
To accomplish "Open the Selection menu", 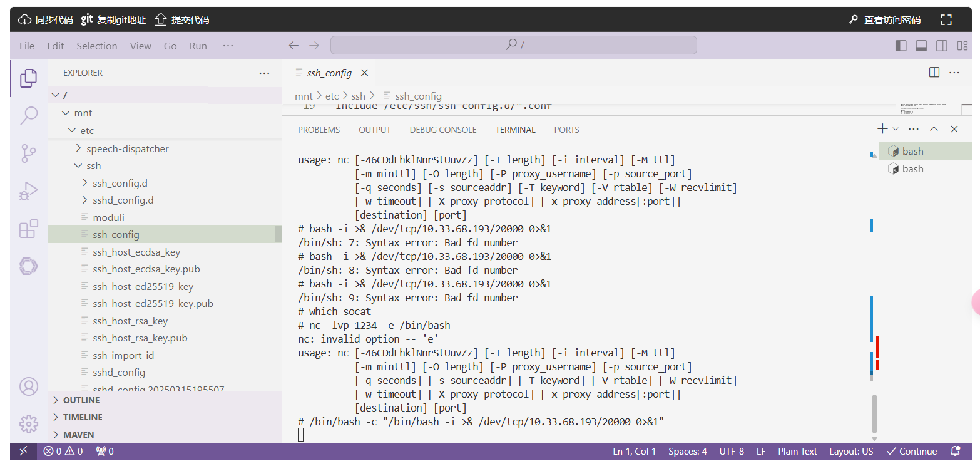I will tap(97, 46).
